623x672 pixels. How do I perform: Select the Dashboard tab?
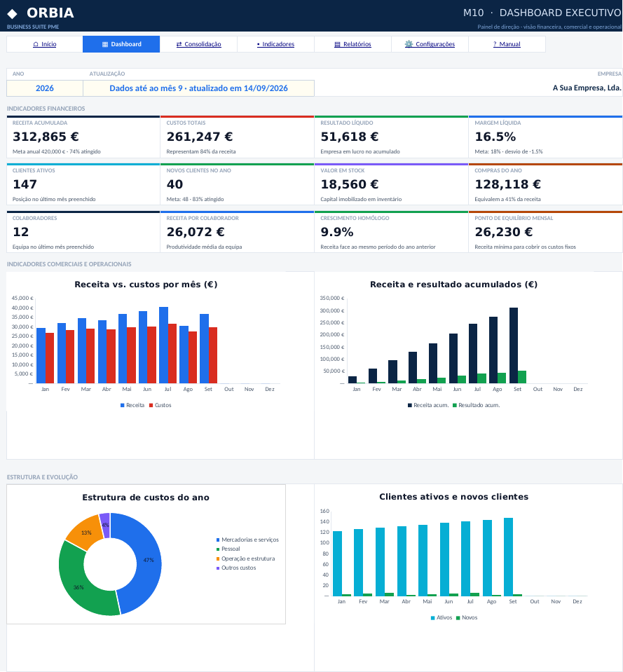tap(121, 44)
